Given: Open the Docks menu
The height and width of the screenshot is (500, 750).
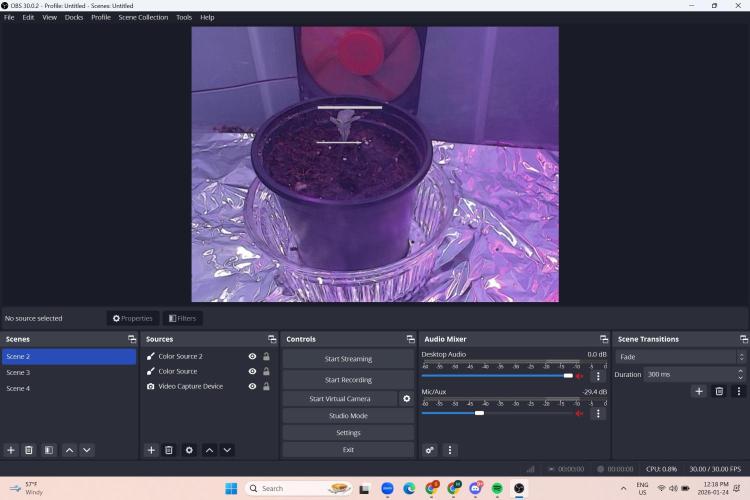Looking at the screenshot, I should pyautogui.click(x=74, y=17).
